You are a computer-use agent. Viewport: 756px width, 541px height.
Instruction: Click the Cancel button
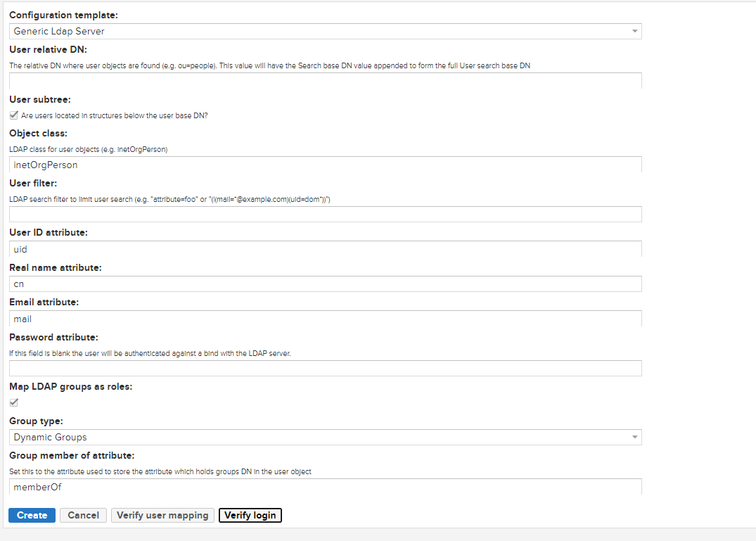click(83, 515)
